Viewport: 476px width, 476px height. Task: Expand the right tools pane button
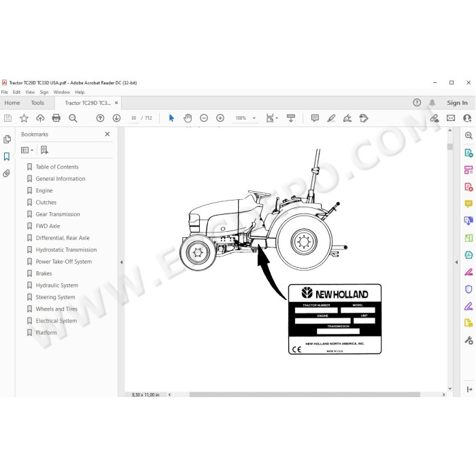pos(469,389)
